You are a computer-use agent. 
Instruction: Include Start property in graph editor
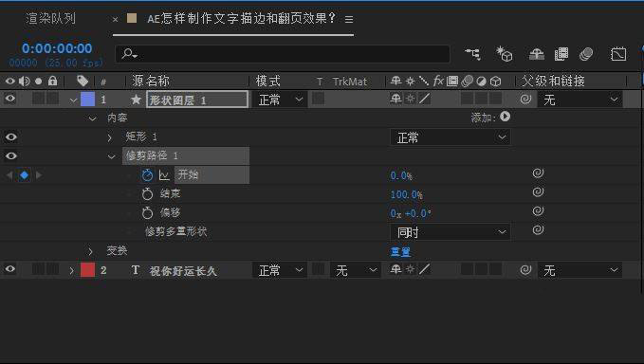pos(164,175)
